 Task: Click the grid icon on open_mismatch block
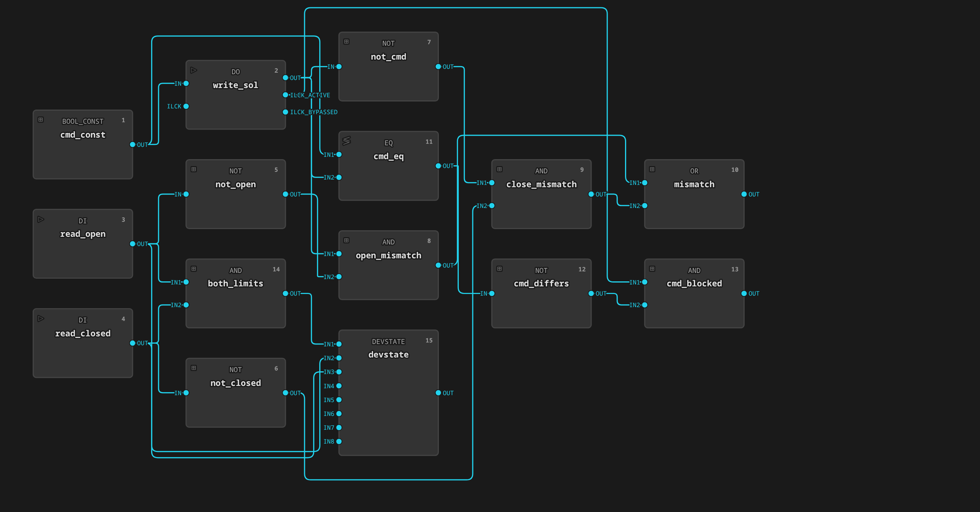pyautogui.click(x=347, y=240)
